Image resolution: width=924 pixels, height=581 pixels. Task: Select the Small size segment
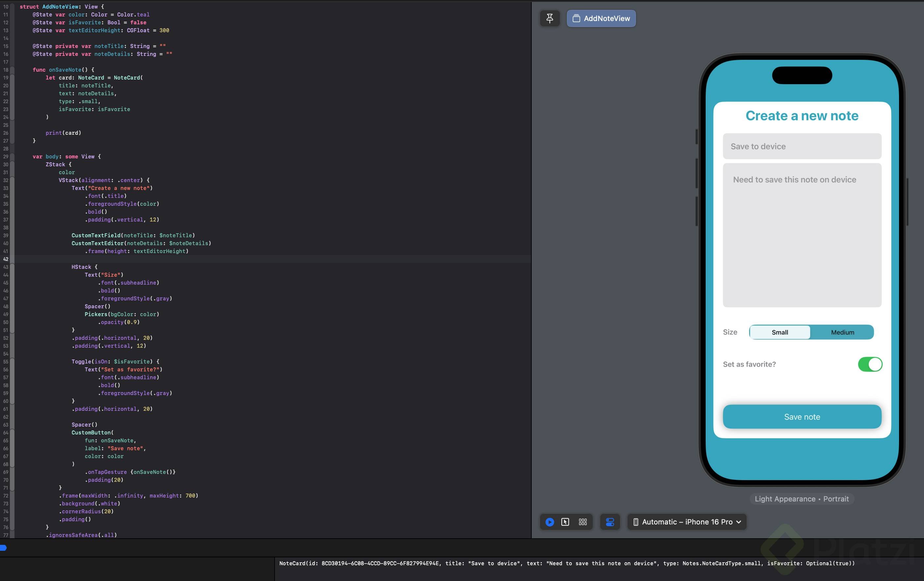pyautogui.click(x=780, y=333)
